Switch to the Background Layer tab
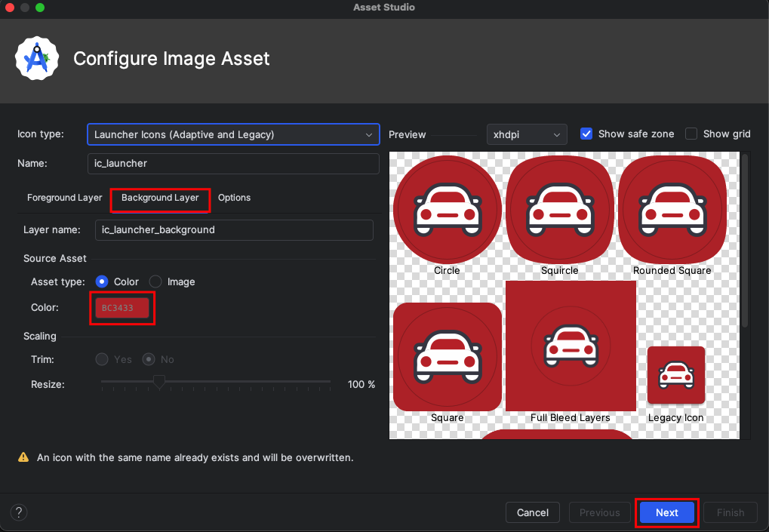 (161, 198)
